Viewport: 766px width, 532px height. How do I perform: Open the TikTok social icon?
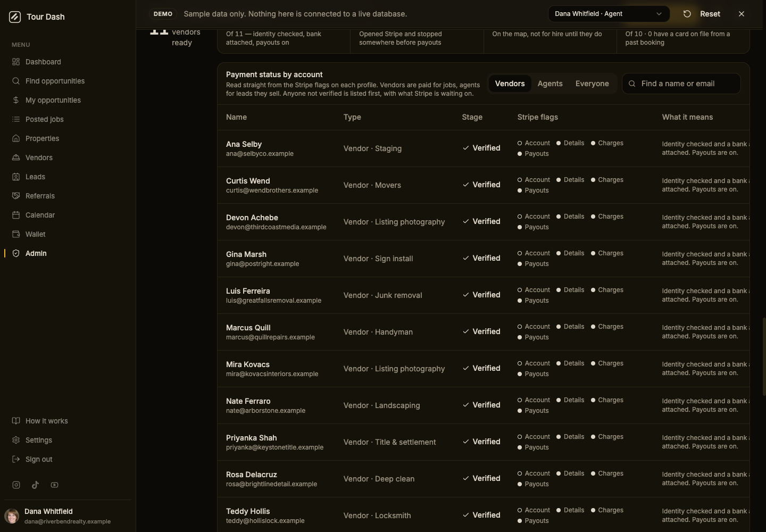tap(35, 485)
